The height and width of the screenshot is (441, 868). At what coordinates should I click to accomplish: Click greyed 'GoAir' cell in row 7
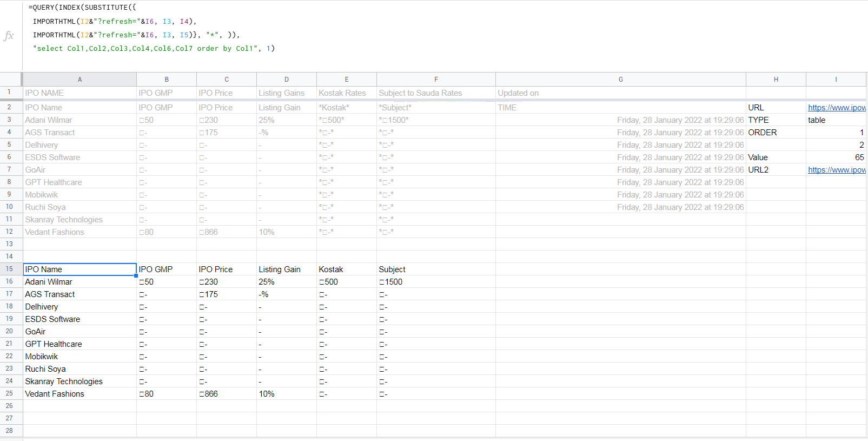pos(79,170)
